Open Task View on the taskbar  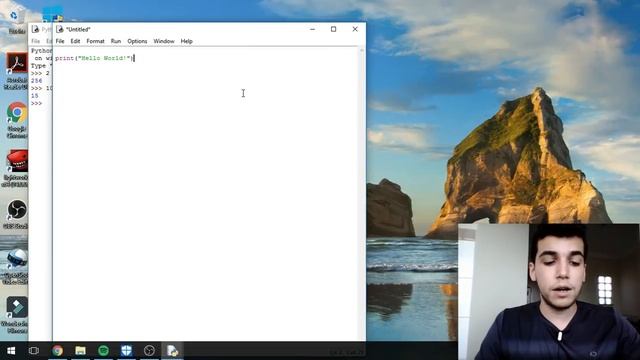pyautogui.click(x=34, y=351)
